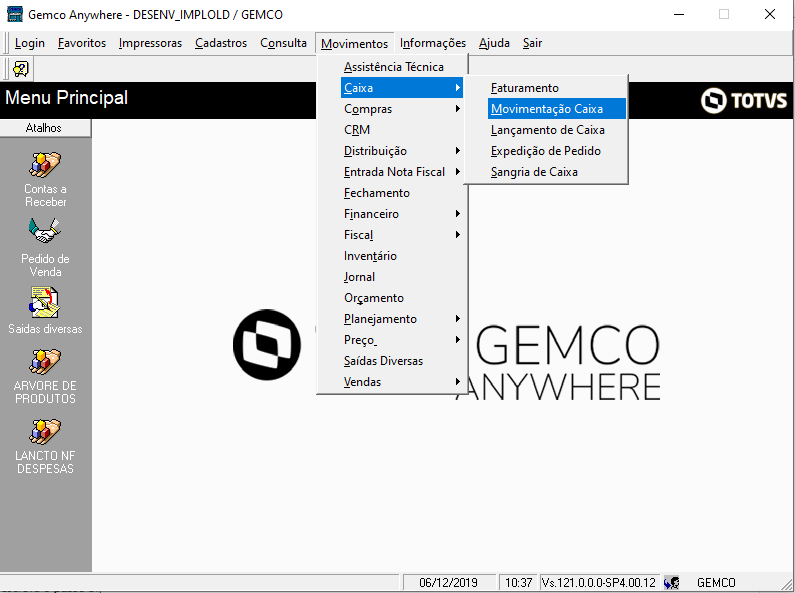Open the Consulta menu
Screen dimensions: 795x593
[283, 43]
